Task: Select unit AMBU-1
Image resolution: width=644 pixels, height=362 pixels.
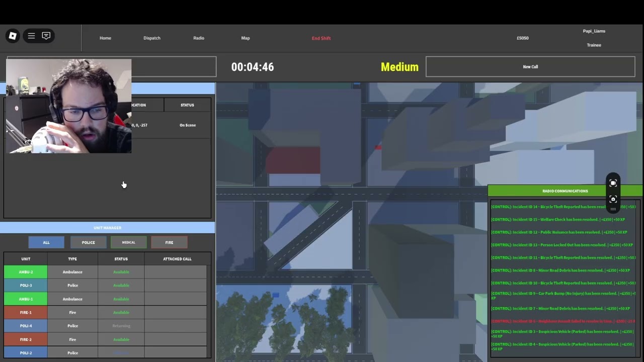Action: pyautogui.click(x=26, y=299)
